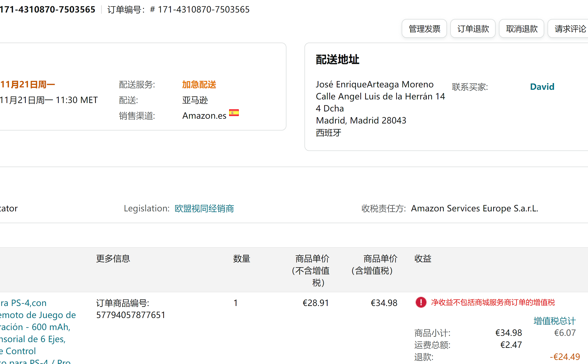Click the 数量 column header
The width and height of the screenshot is (588, 364).
(x=241, y=259)
